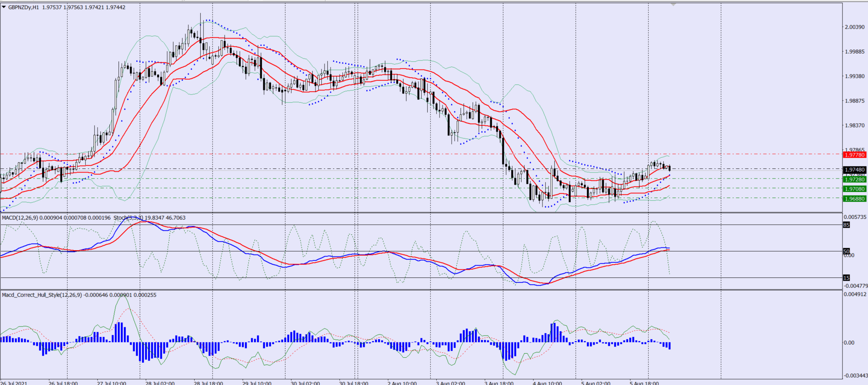
Task: Click the 30 Jul 18:00 time label
Action: pos(354,383)
